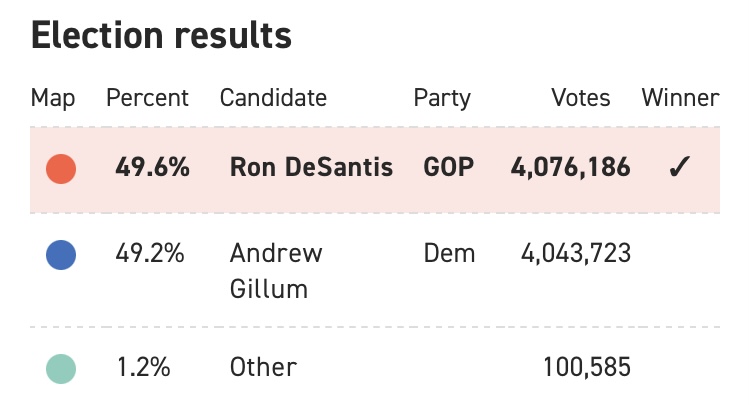Click the Other candidate row label
Image resolution: width=750 pixels, height=405 pixels.
[263, 367]
